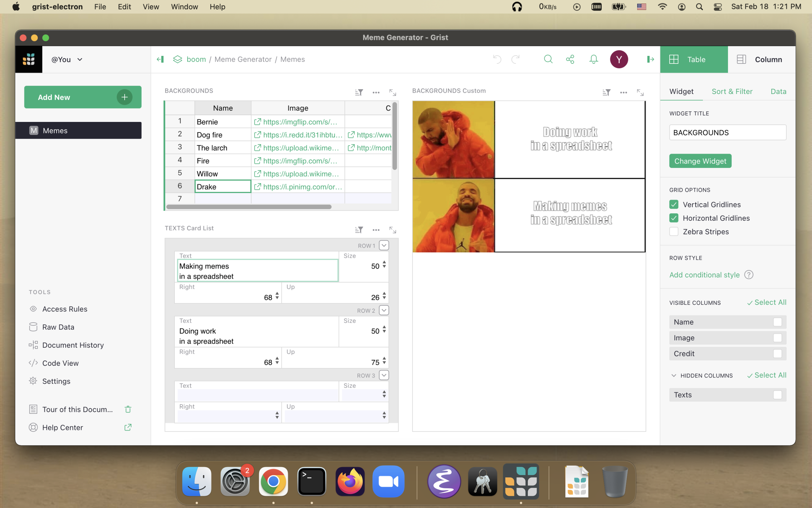Tick the Texts hidden column checkbox

pyautogui.click(x=777, y=395)
